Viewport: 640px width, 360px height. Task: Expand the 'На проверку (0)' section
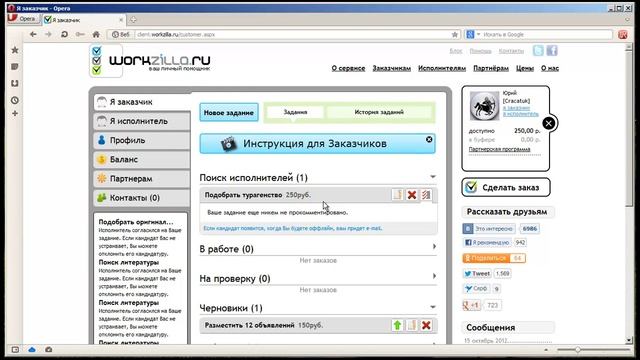[x=434, y=276]
